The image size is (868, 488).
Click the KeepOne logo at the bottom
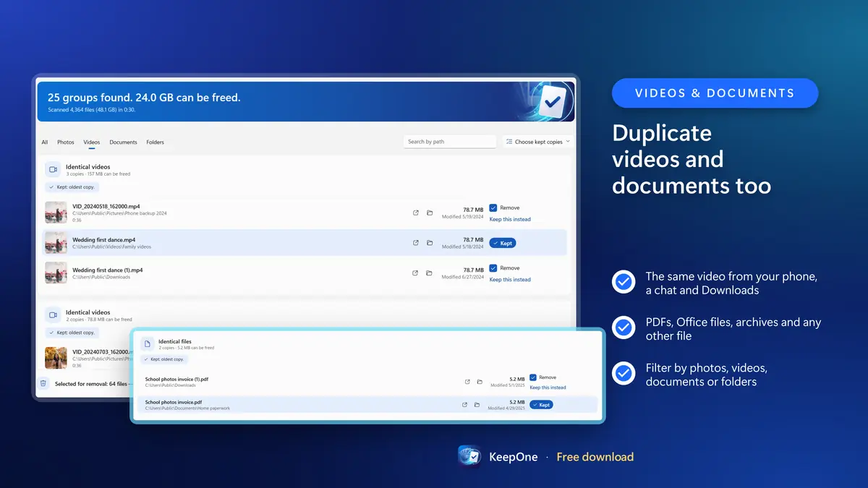tap(469, 456)
